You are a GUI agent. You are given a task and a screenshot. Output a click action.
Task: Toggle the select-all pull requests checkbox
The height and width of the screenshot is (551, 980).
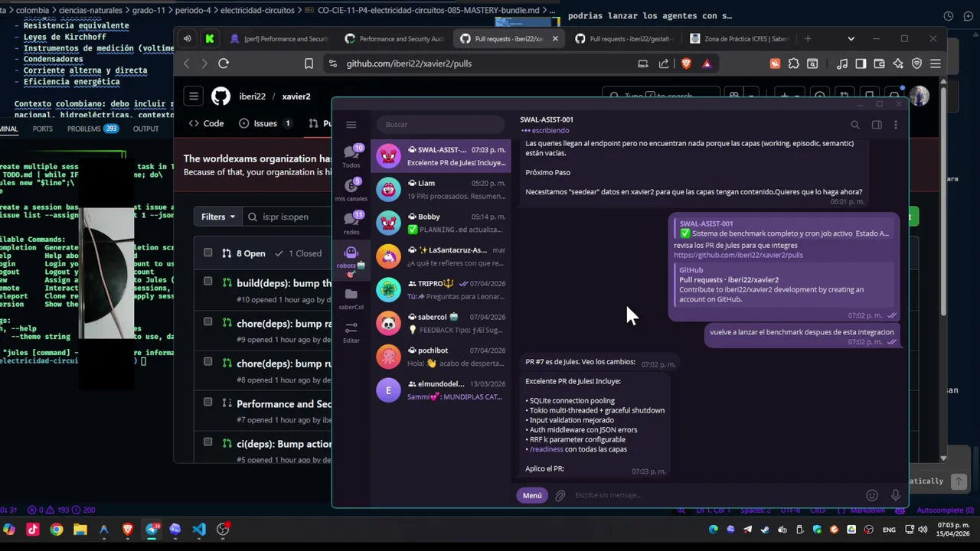207,253
